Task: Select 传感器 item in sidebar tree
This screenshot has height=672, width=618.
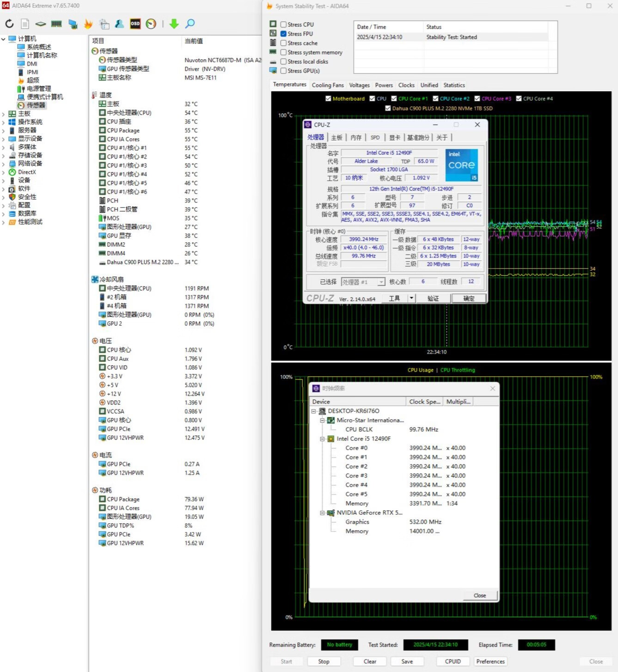Action: click(36, 105)
